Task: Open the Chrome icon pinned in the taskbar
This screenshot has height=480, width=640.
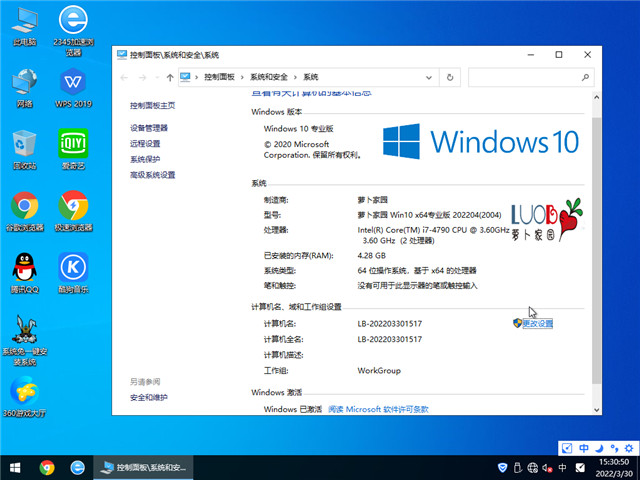Action: pyautogui.click(x=47, y=468)
